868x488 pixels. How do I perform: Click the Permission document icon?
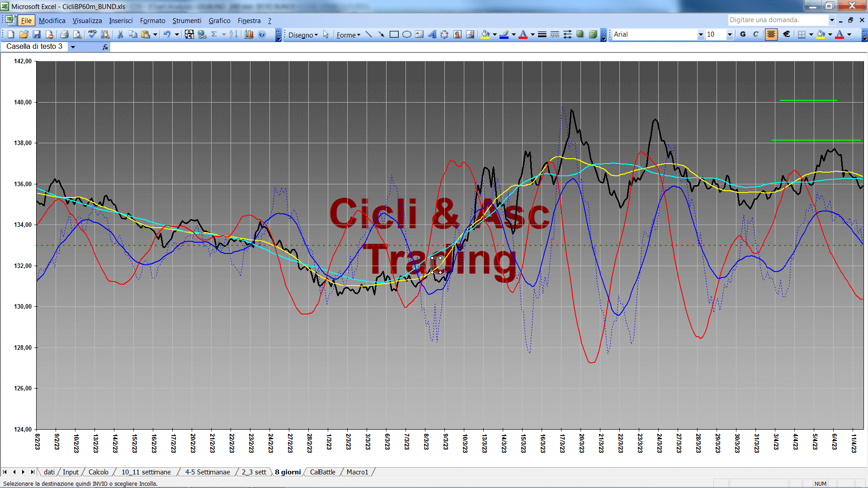click(49, 34)
